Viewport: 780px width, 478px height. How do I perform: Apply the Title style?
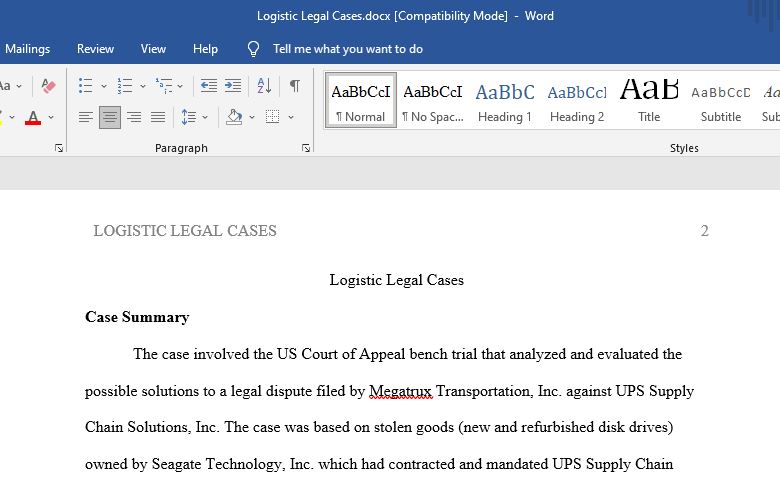point(649,100)
